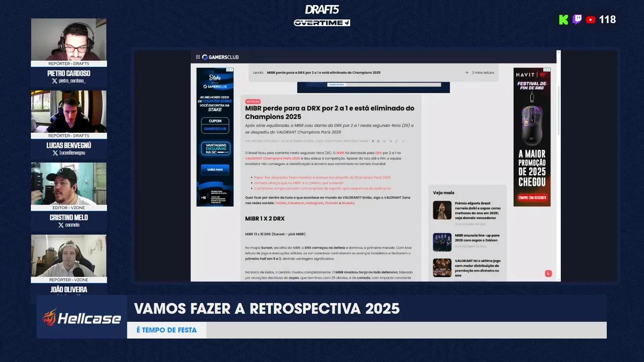The width and height of the screenshot is (644, 362).
Task: Click the X icon beside LucasBenvegnu
Action: (x=55, y=153)
